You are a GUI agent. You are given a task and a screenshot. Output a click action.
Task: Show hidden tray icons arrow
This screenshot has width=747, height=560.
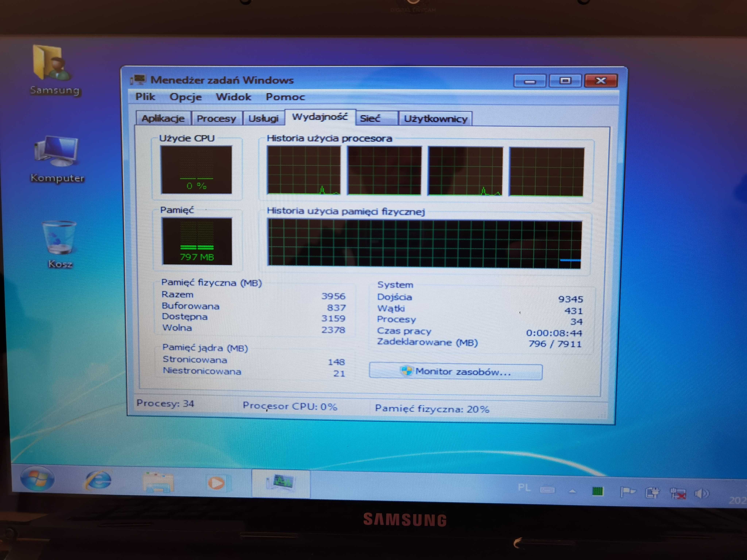click(572, 491)
